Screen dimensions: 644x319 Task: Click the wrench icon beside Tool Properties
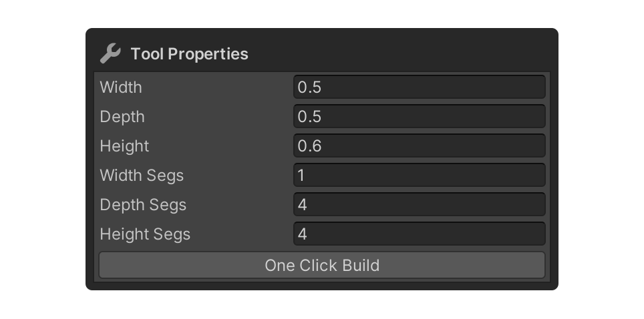click(x=110, y=53)
